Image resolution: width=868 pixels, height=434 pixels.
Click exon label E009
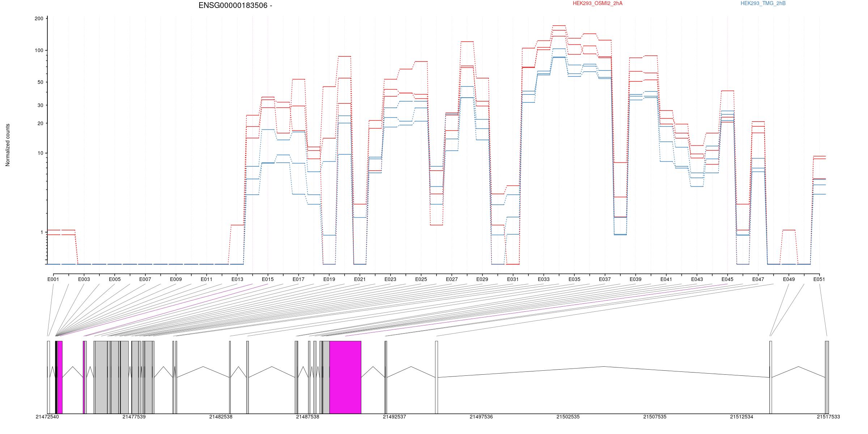pos(176,279)
